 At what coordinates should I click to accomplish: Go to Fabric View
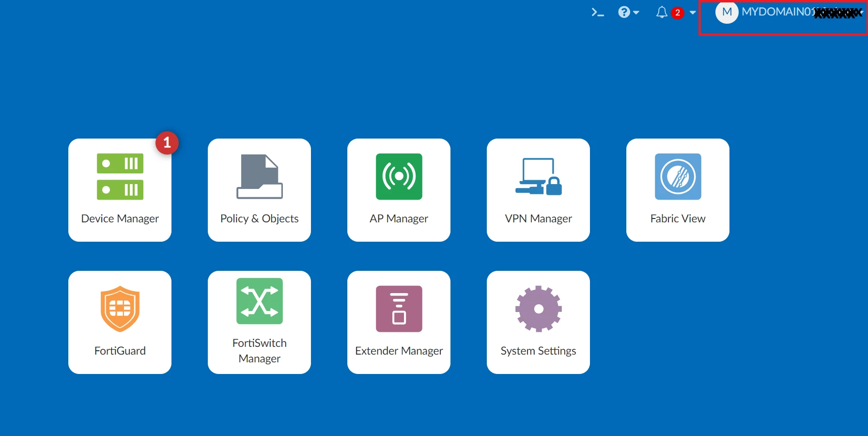tap(678, 190)
